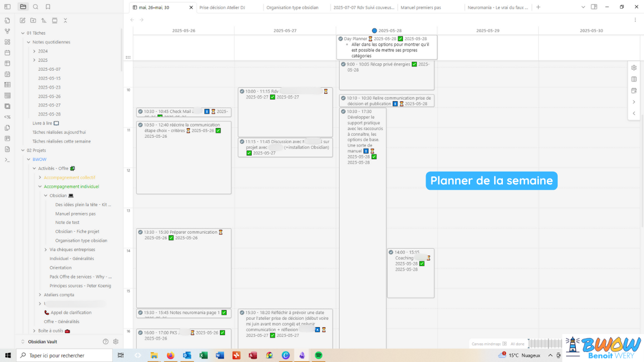The image size is (644, 362).
Task: Click the templater <% ribbon icon
Action: (x=8, y=117)
